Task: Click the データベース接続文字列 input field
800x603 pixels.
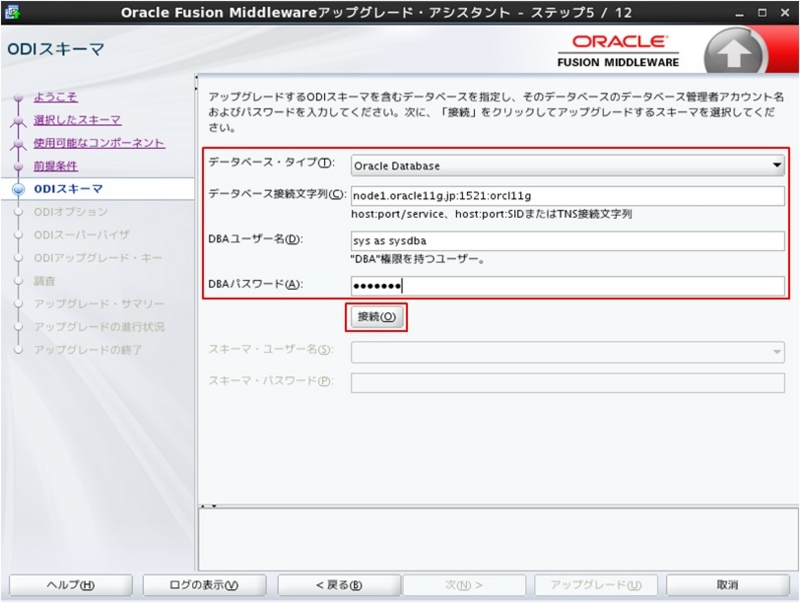Action: [x=567, y=195]
